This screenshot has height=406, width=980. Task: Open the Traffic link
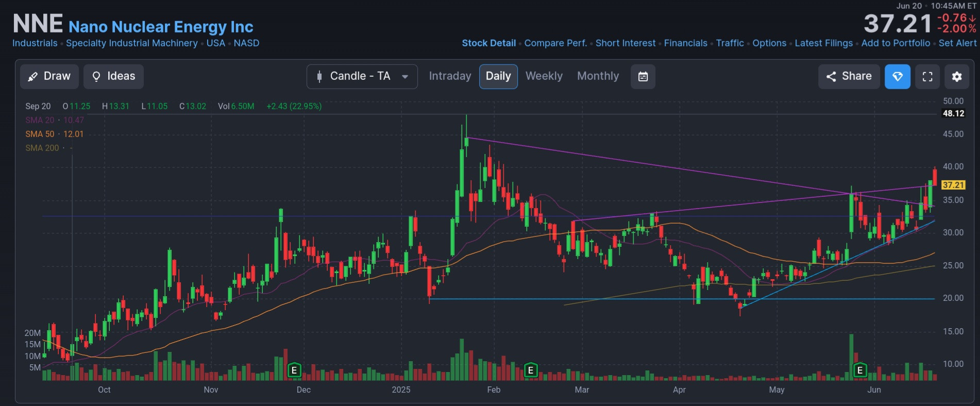tap(730, 43)
